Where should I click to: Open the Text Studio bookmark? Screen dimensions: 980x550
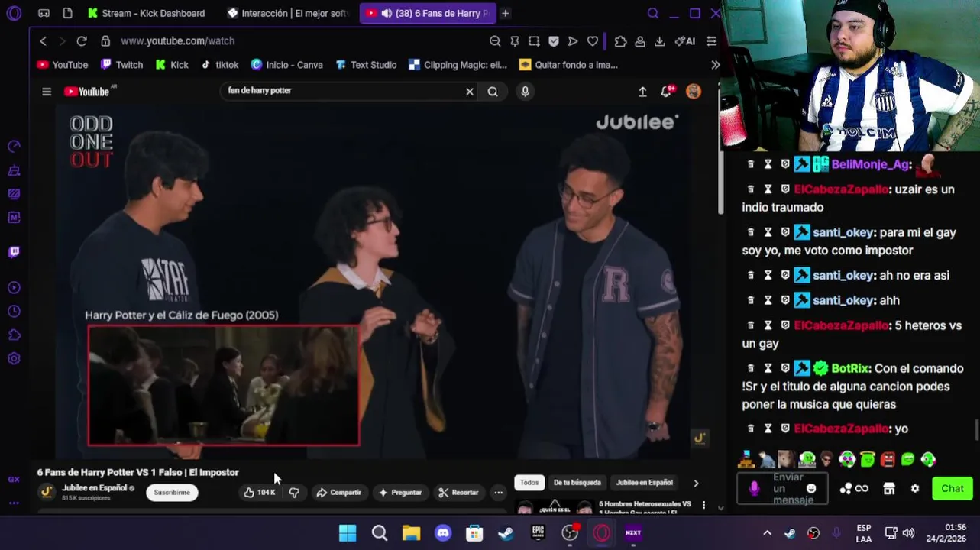point(366,65)
